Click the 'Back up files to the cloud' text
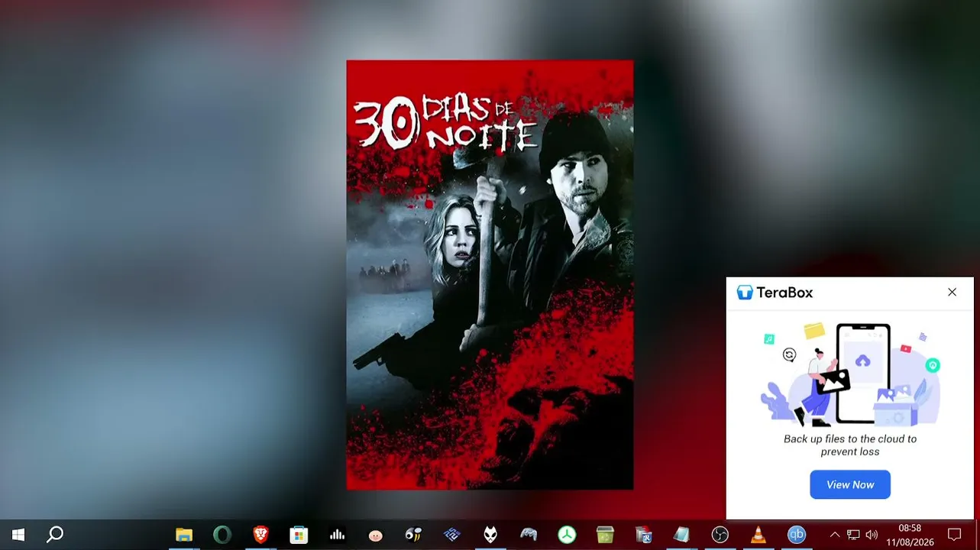The width and height of the screenshot is (980, 550). pos(850,445)
